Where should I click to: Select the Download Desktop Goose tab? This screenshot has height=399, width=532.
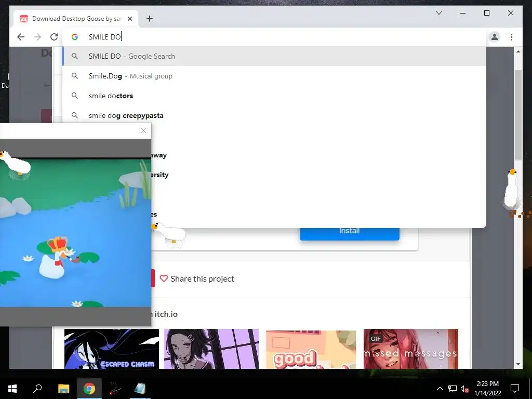[x=76, y=19]
